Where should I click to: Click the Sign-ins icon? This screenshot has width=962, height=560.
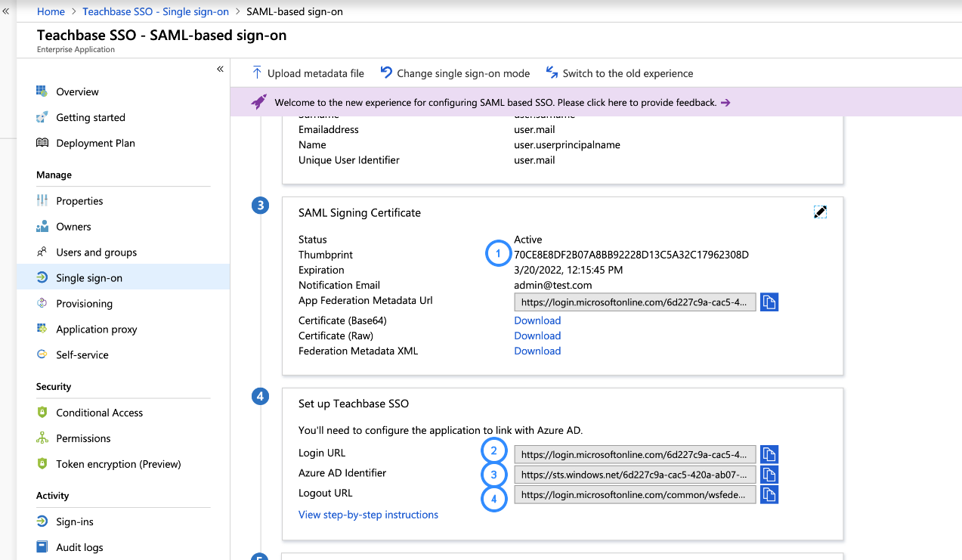42,521
